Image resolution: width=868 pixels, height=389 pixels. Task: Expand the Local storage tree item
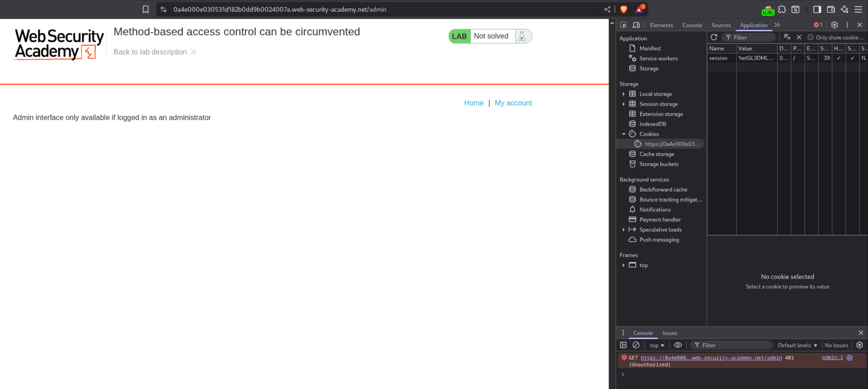tap(624, 94)
